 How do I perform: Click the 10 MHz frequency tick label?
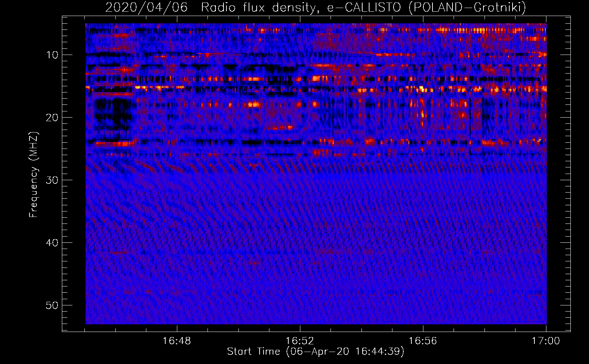click(x=52, y=55)
